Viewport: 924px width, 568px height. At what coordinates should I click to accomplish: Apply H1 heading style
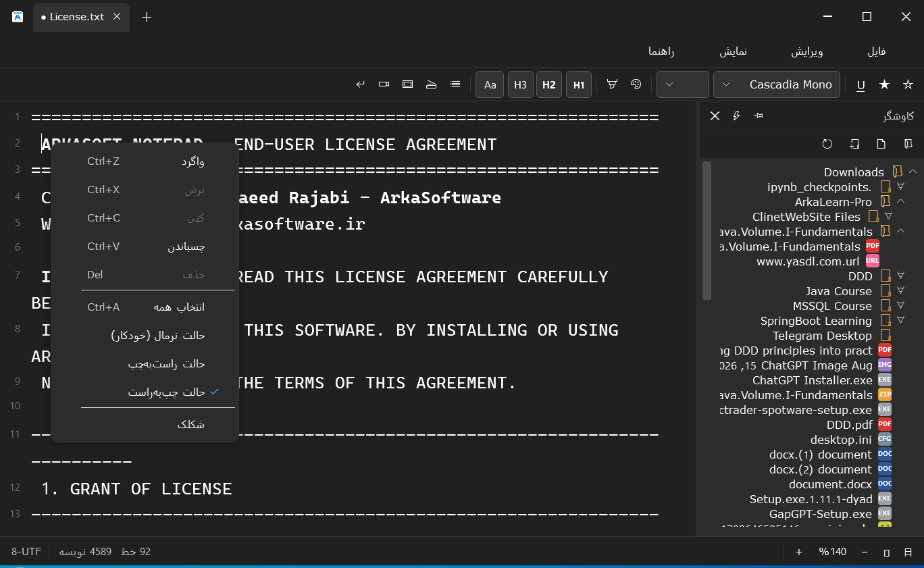pos(579,84)
